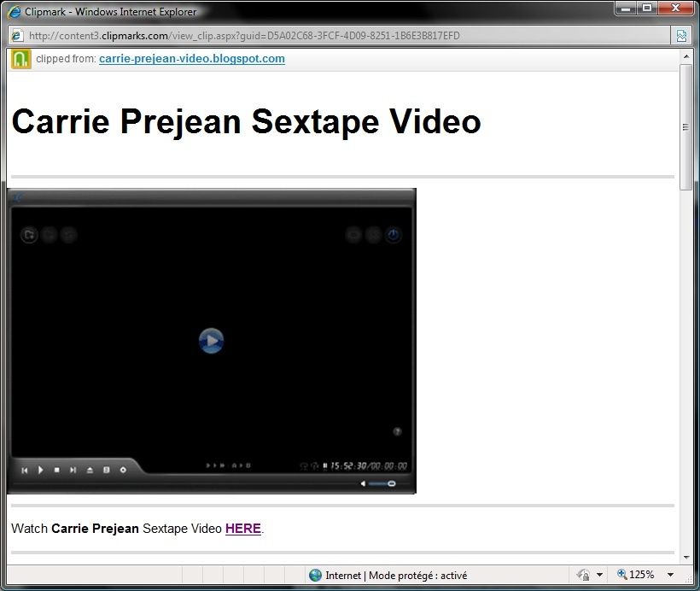Image resolution: width=700 pixels, height=591 pixels.
Task: Click the security padlock icon in status bar
Action: tap(583, 575)
